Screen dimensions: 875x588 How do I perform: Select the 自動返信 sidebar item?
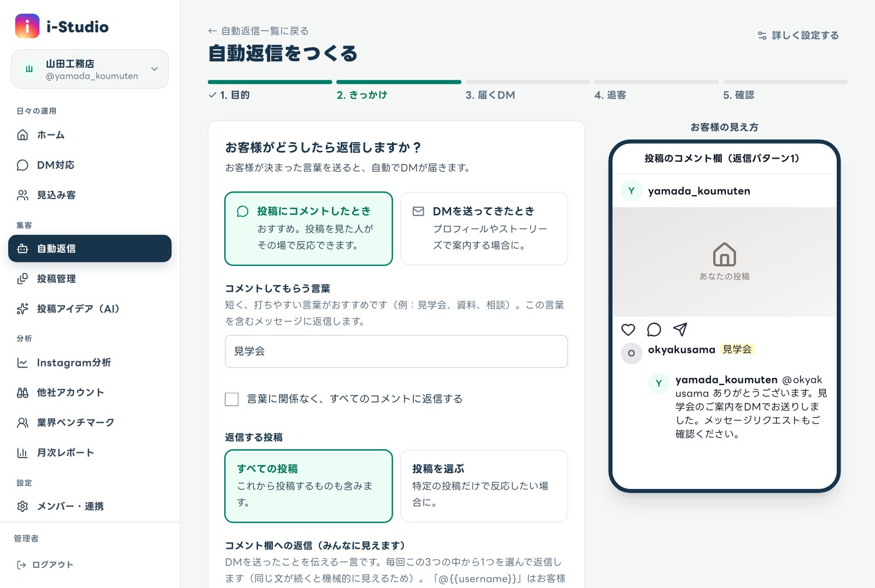[90, 248]
